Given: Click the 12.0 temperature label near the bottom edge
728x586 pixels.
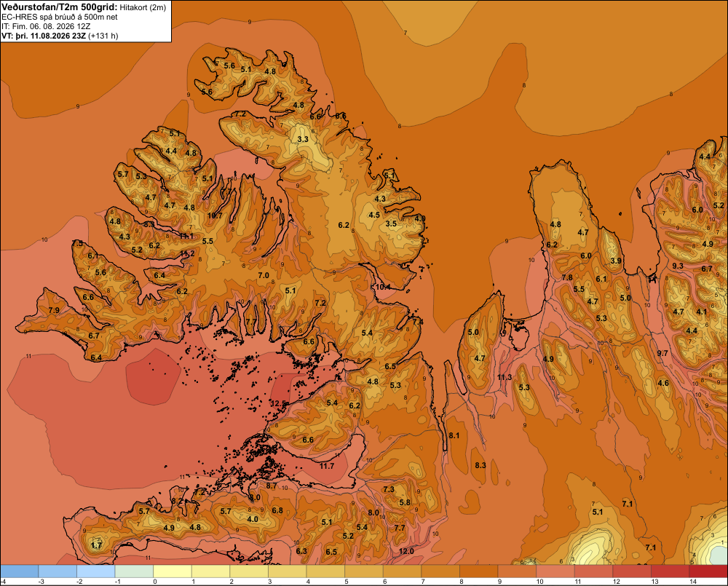Looking at the screenshot, I should [406, 551].
